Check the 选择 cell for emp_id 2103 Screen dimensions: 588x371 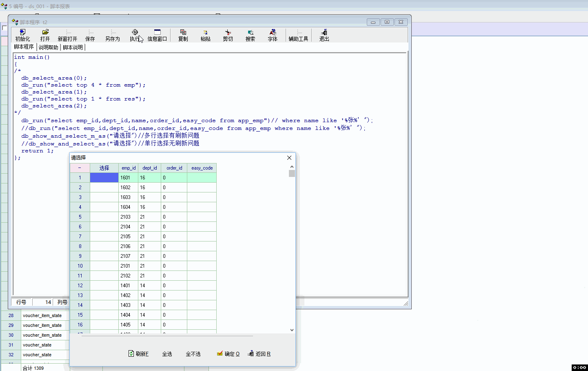coord(104,217)
